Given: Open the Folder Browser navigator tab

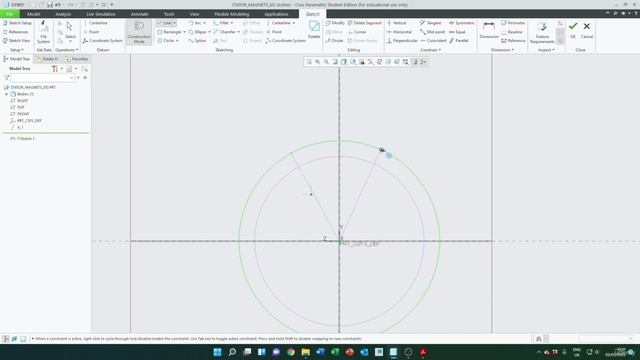Looking at the screenshot, I should (47, 59).
